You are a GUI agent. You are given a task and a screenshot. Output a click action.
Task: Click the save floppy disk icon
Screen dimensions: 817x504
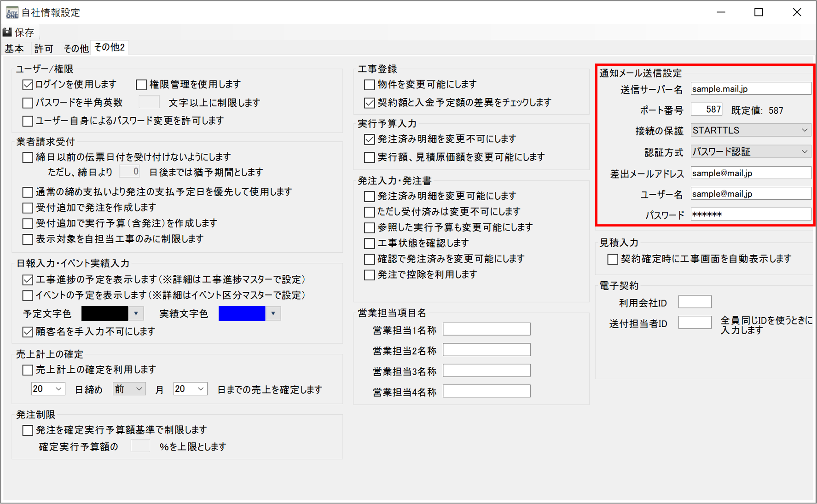pyautogui.click(x=7, y=32)
